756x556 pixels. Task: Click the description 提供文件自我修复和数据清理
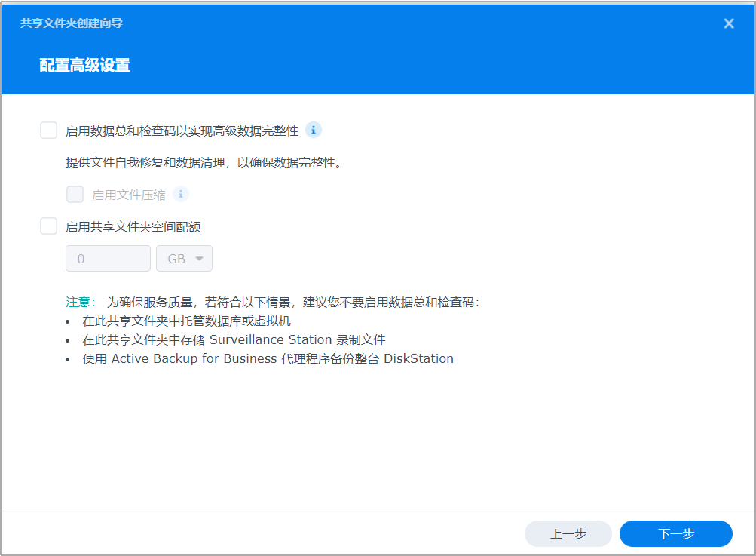pos(204,163)
